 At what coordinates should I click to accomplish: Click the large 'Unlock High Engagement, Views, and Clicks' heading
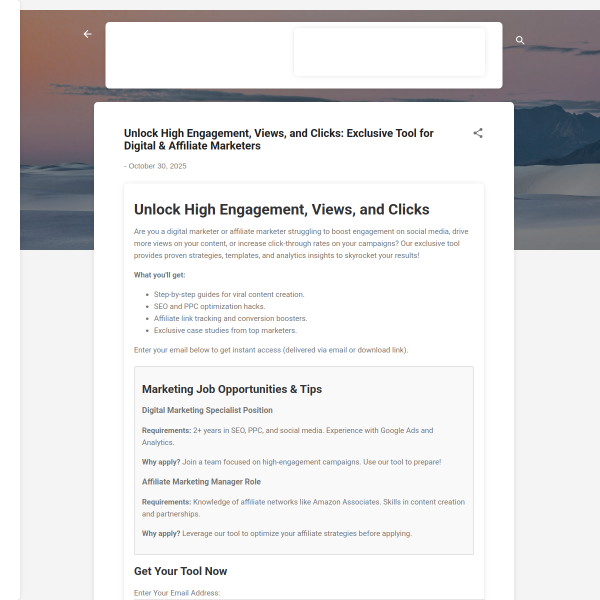coord(281,209)
